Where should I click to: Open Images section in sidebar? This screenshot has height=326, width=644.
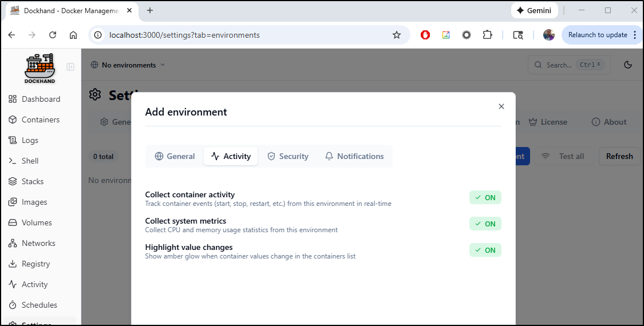34,202
